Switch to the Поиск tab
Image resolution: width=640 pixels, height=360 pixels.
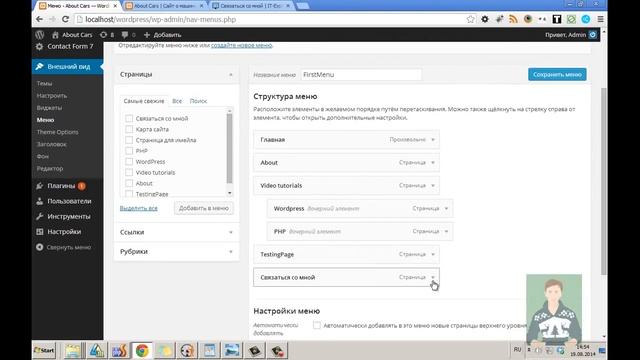click(198, 101)
